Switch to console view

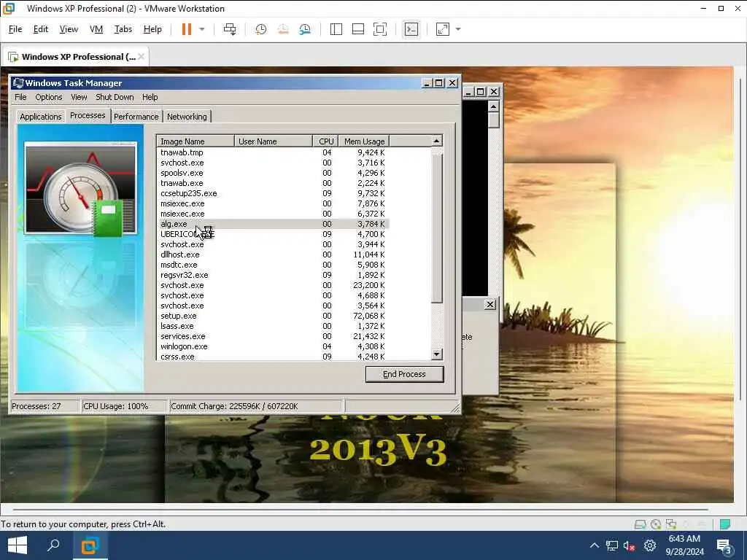click(411, 29)
